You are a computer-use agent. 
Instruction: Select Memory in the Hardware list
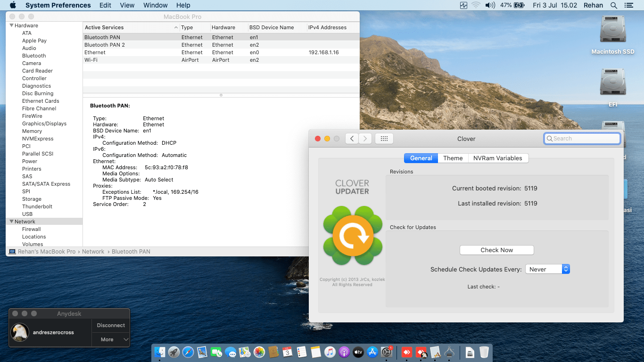coord(32,131)
